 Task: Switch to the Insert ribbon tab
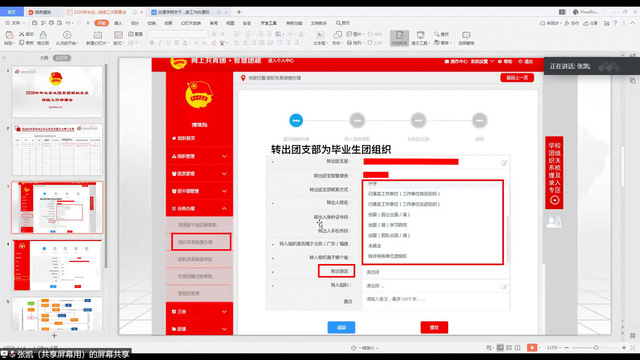tap(118, 23)
